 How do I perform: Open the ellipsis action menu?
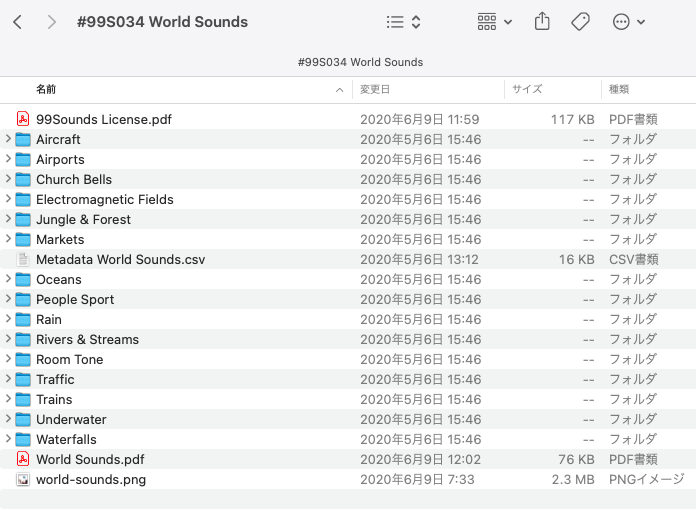(x=628, y=22)
